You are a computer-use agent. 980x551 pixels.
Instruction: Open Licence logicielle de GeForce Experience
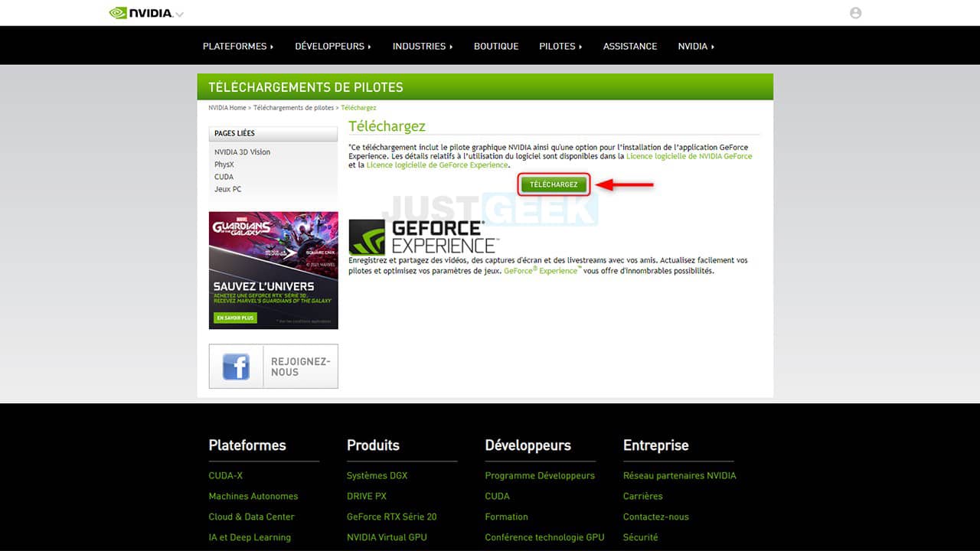click(x=437, y=165)
